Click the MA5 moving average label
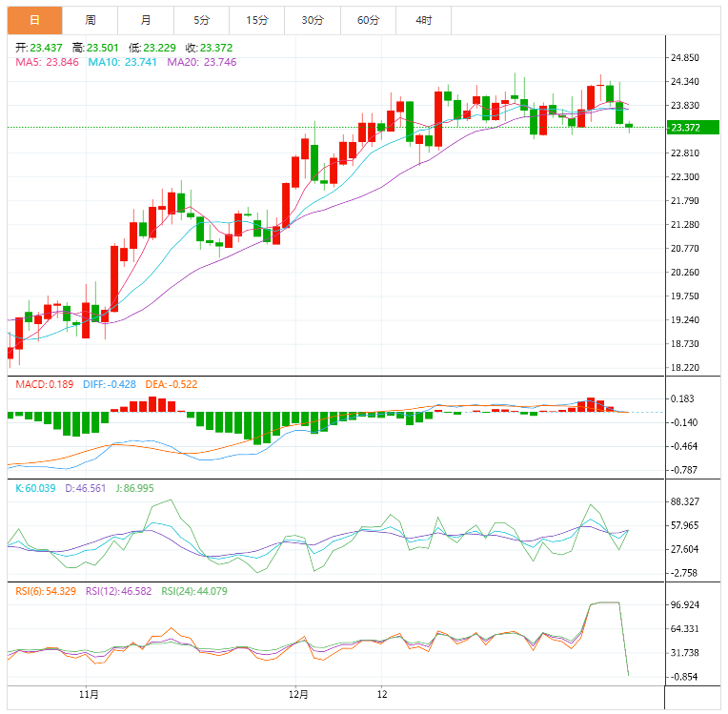The image size is (728, 714). coord(46,62)
